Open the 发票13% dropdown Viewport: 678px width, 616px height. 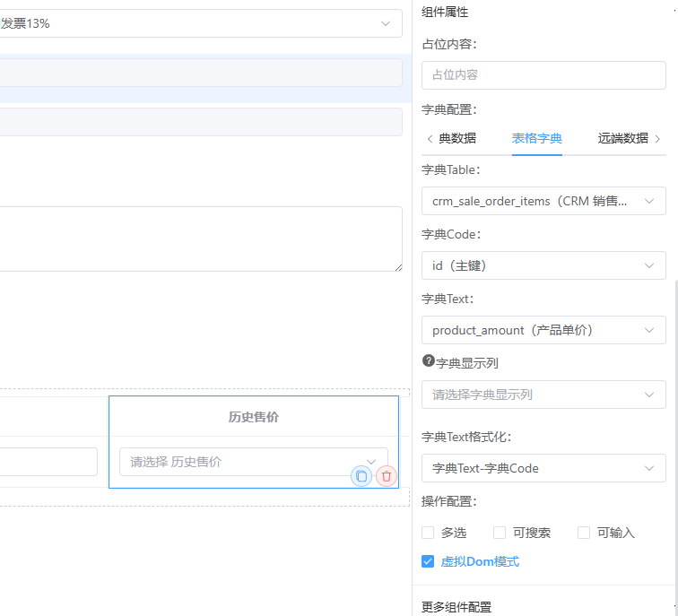pos(197,23)
